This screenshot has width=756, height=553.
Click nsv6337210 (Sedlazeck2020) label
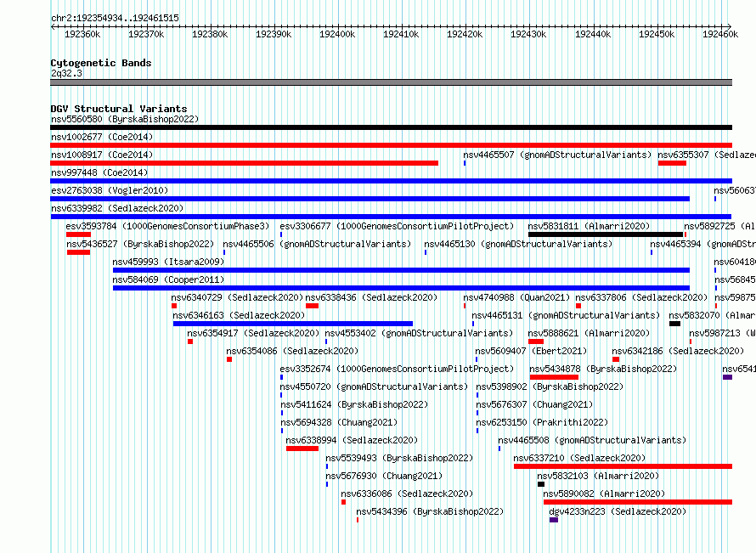[579, 458]
